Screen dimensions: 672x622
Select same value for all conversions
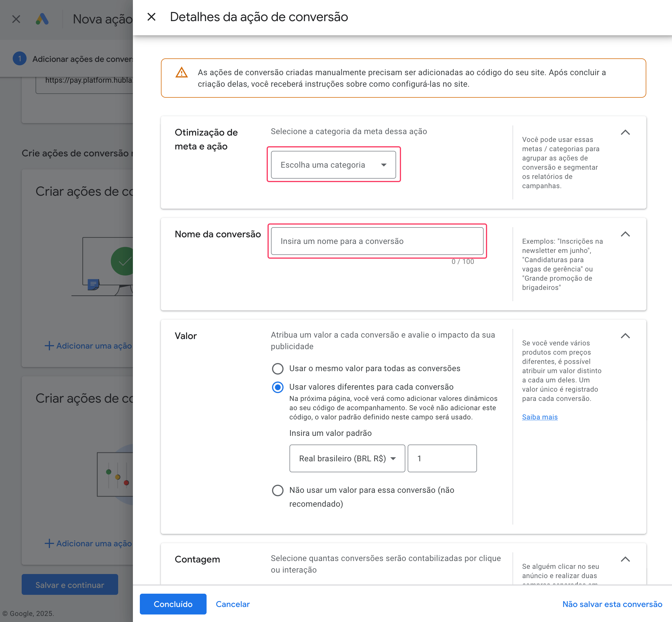[278, 369]
